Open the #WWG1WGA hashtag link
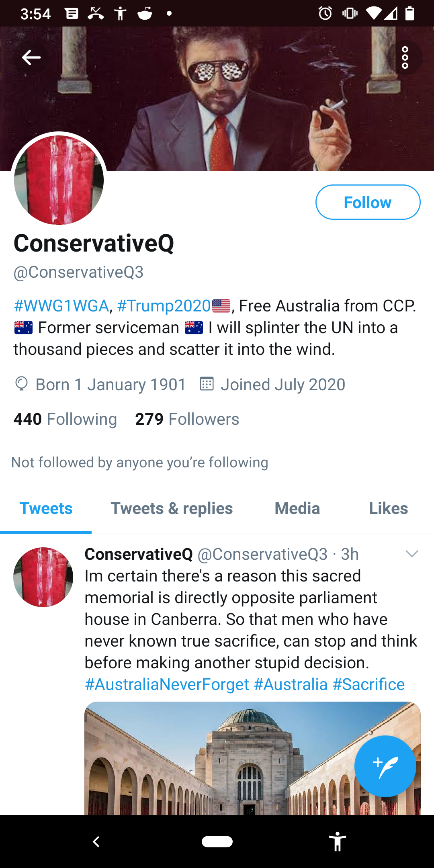 61,306
